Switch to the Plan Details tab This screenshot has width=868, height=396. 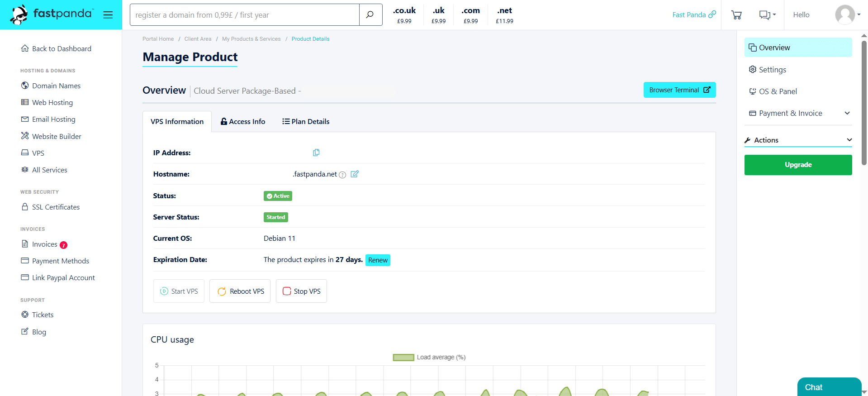(x=306, y=122)
